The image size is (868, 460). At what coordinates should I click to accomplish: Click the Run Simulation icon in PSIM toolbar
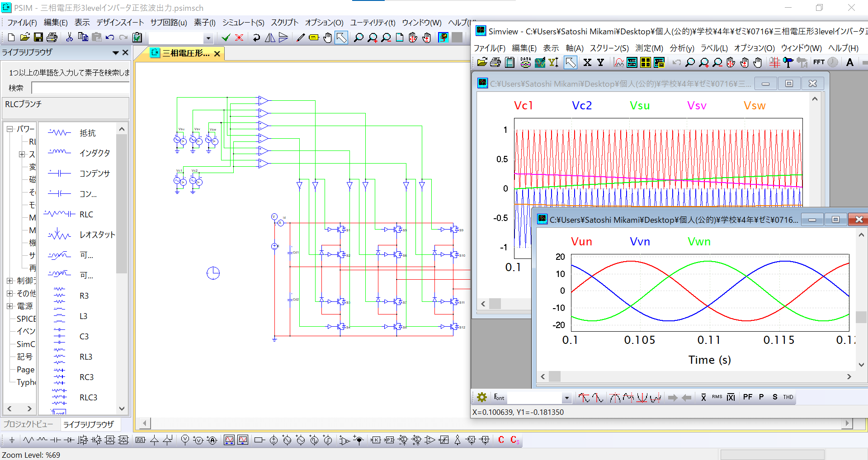point(443,38)
